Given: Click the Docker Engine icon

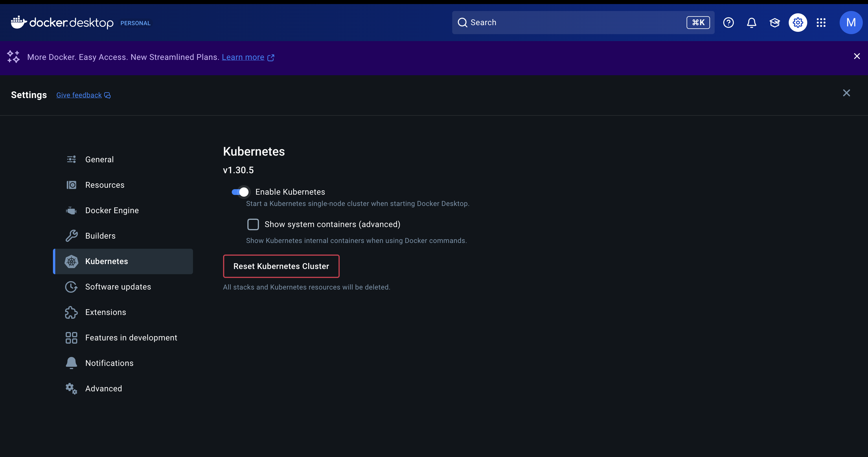Looking at the screenshot, I should tap(71, 211).
